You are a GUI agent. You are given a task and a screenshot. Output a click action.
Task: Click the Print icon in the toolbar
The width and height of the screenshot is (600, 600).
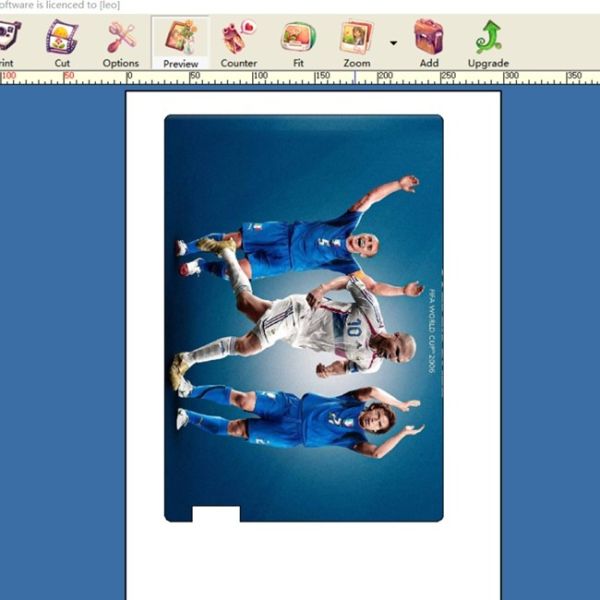tap(8, 40)
